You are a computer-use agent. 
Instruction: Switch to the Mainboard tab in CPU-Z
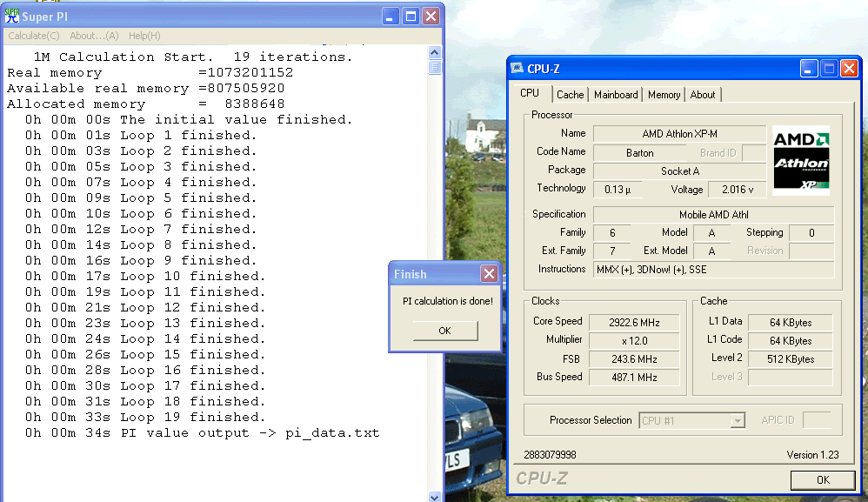pyautogui.click(x=616, y=95)
